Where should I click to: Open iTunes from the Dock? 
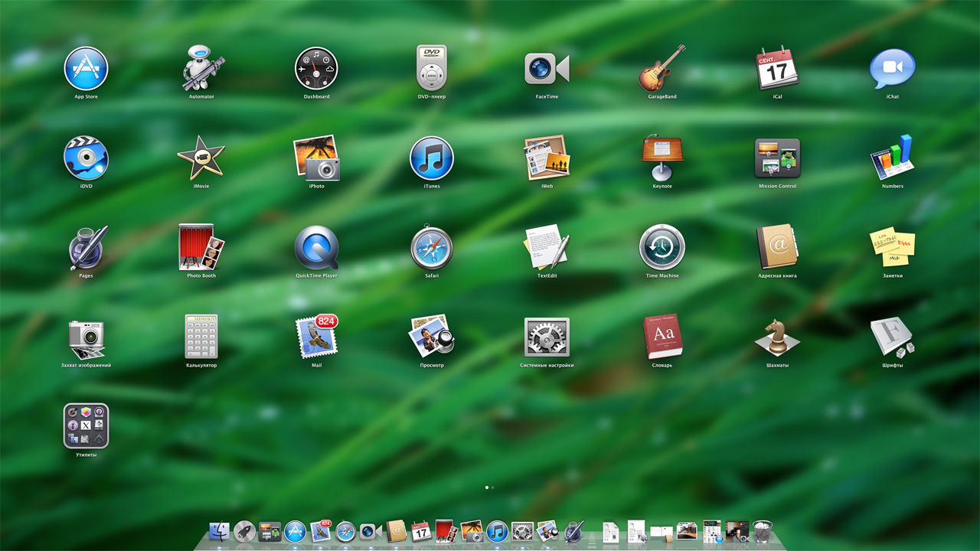(x=497, y=531)
